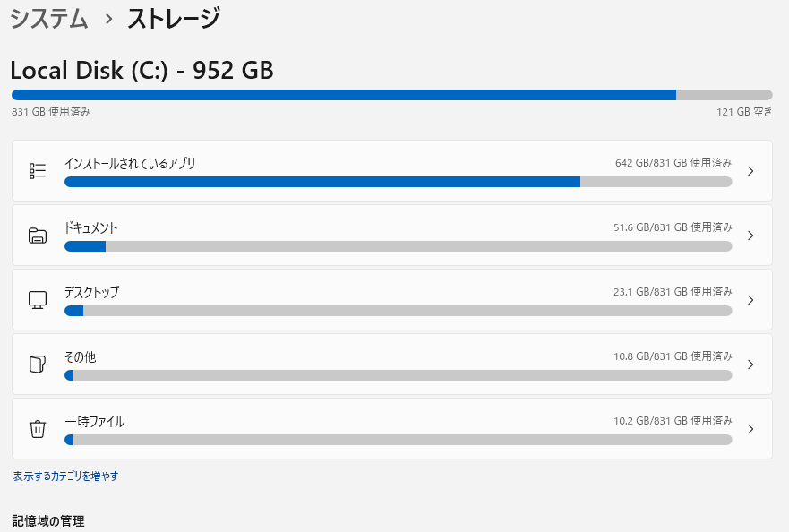Image resolution: width=789 pixels, height=532 pixels.
Task: Go back to システム breadcrumb
Action: (x=49, y=18)
